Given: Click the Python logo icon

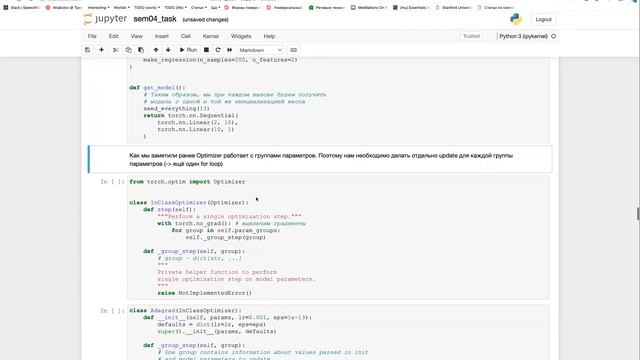Looking at the screenshot, I should pos(516,19).
